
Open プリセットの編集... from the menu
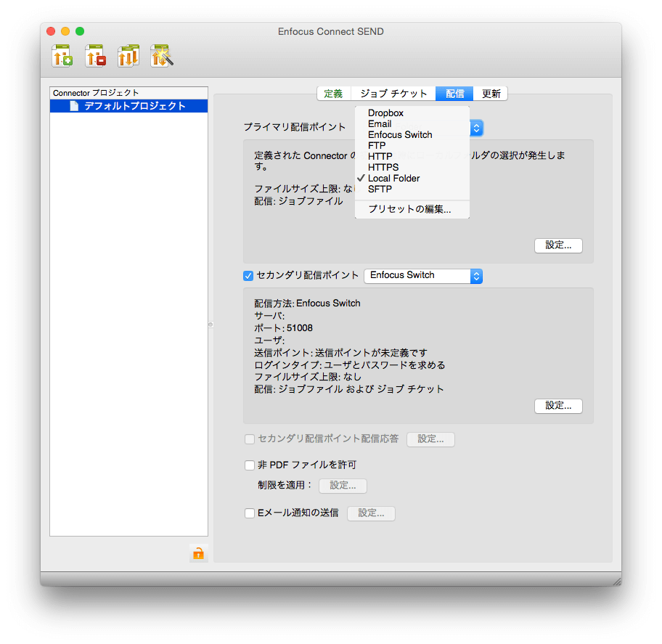click(412, 209)
